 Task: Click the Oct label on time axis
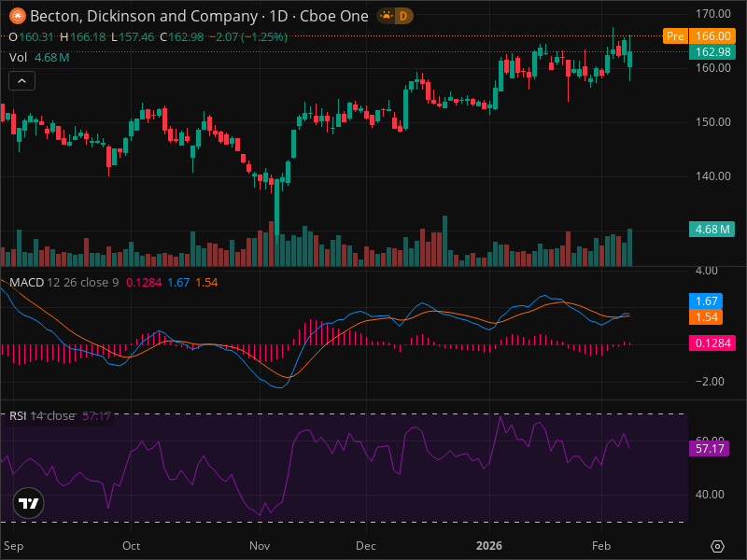click(131, 546)
